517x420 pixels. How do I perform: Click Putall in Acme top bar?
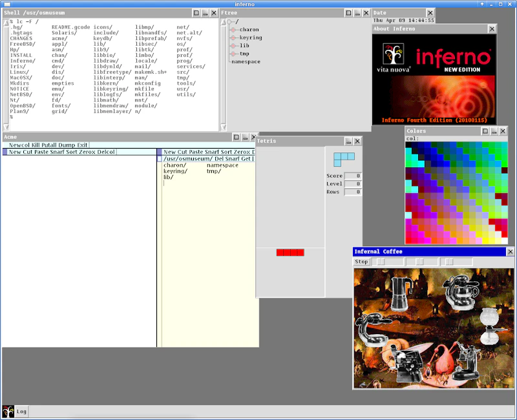tap(49, 145)
